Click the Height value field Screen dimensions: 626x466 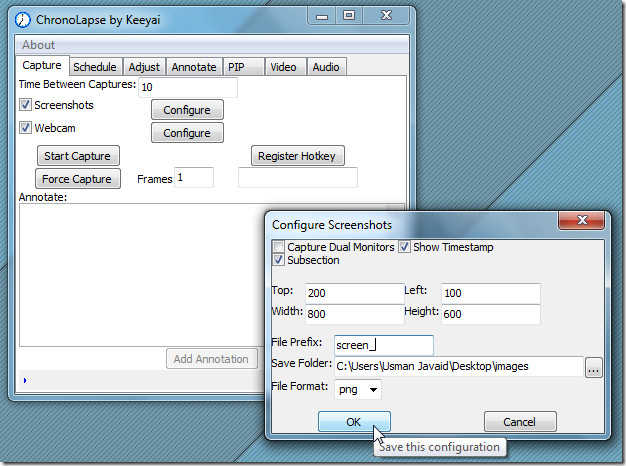(x=491, y=314)
